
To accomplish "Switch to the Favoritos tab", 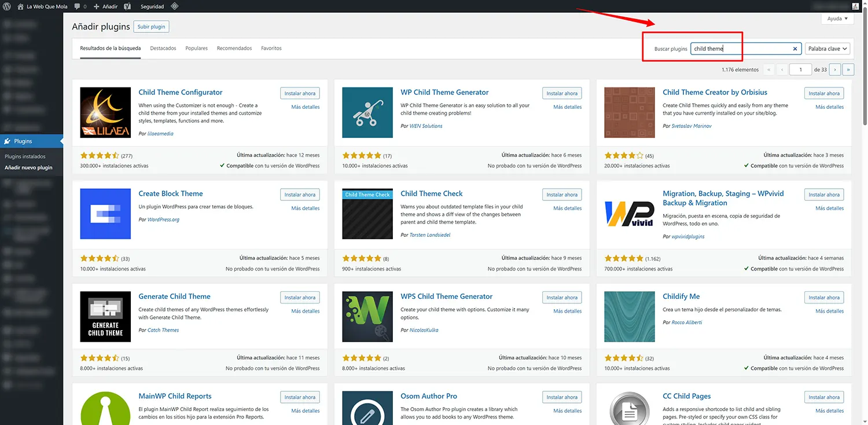I will click(271, 49).
